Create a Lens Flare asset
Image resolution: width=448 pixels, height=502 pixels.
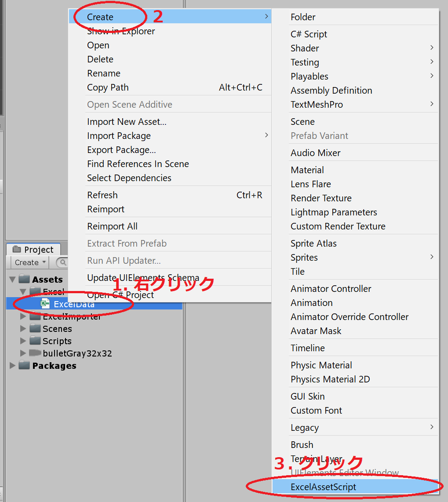pyautogui.click(x=355, y=184)
